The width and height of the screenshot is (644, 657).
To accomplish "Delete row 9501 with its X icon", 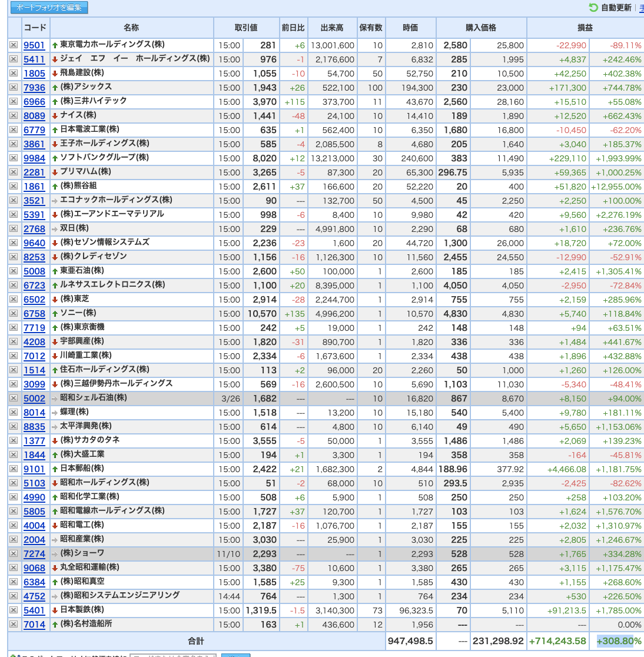I will (14, 45).
